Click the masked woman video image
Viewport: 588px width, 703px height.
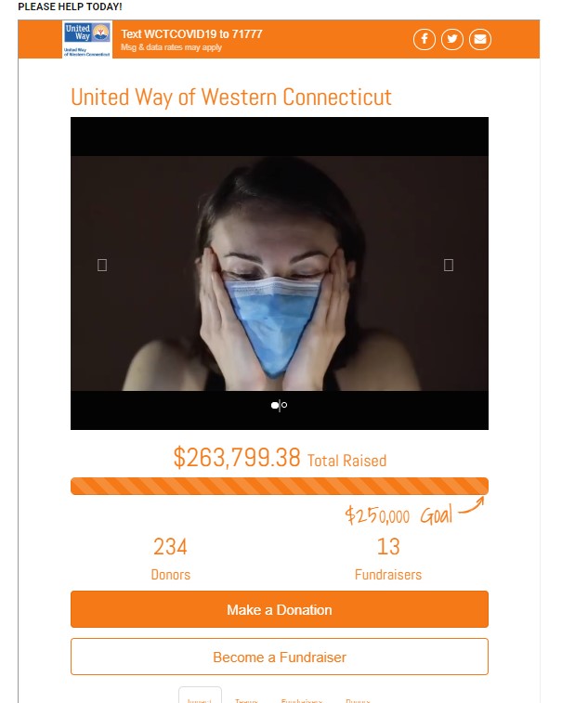pyautogui.click(x=280, y=273)
